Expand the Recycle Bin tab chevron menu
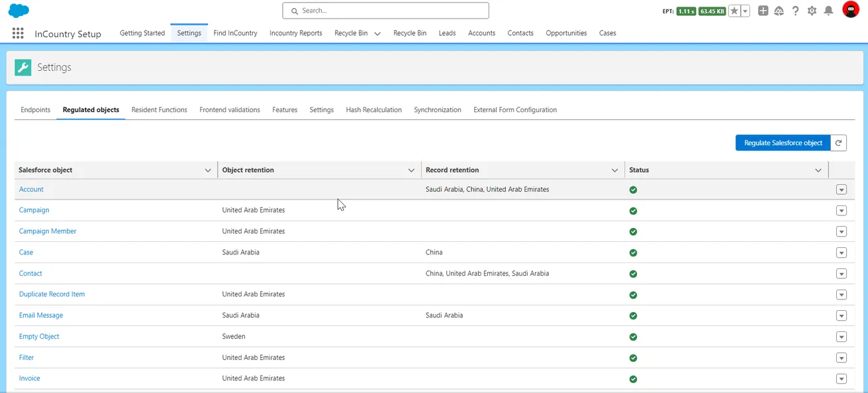The height and width of the screenshot is (393, 868). [377, 34]
